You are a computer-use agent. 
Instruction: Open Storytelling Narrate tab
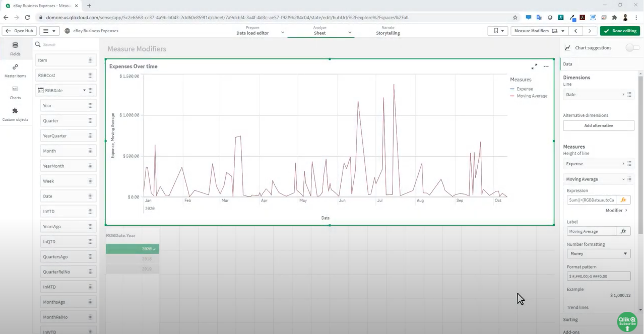pyautogui.click(x=388, y=31)
